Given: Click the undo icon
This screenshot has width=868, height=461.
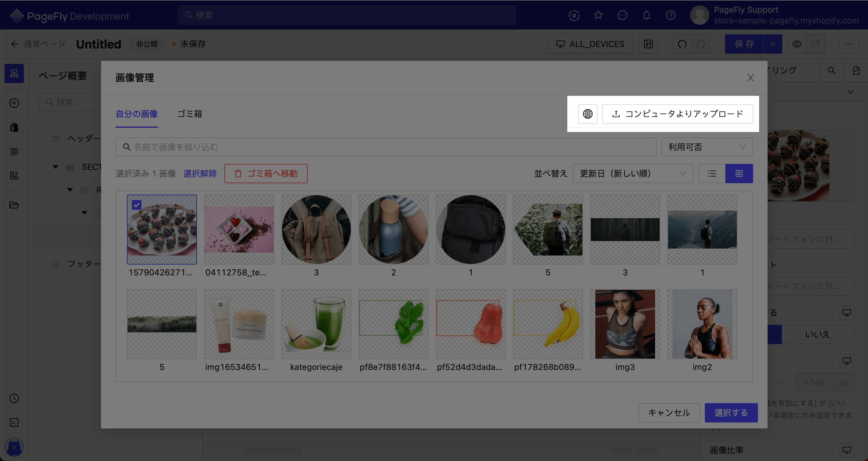Looking at the screenshot, I should [682, 44].
